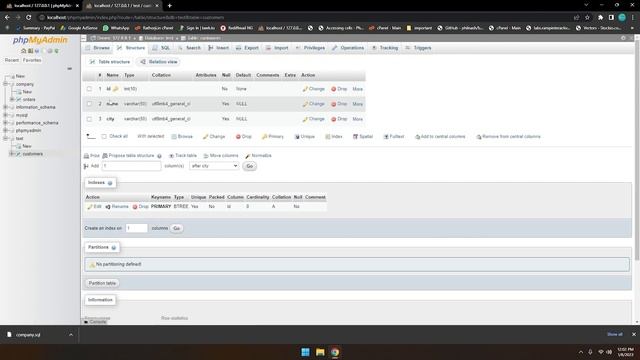640x360 pixels.
Task: Click the phpMyAdmin home icon
Action: coord(23,51)
